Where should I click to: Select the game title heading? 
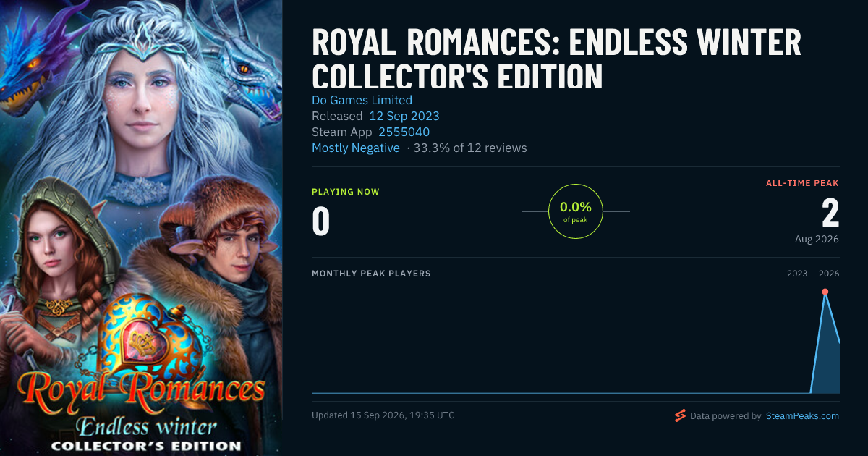click(x=556, y=59)
